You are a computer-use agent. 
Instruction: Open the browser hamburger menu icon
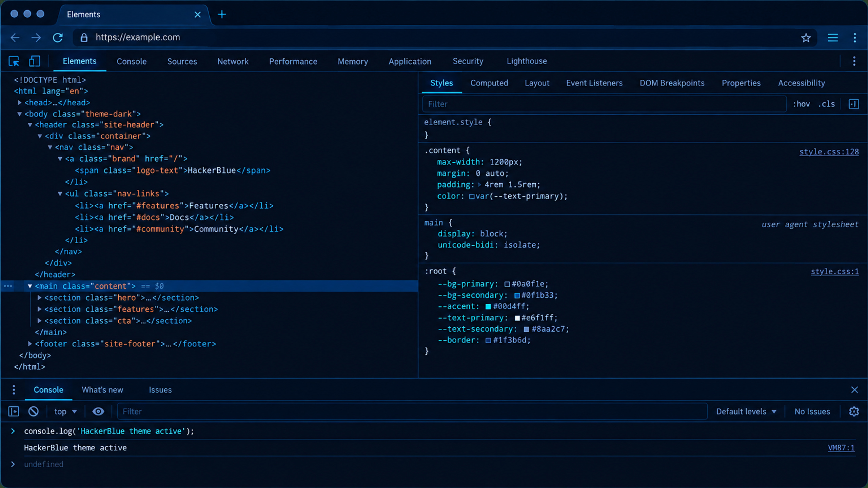(833, 38)
